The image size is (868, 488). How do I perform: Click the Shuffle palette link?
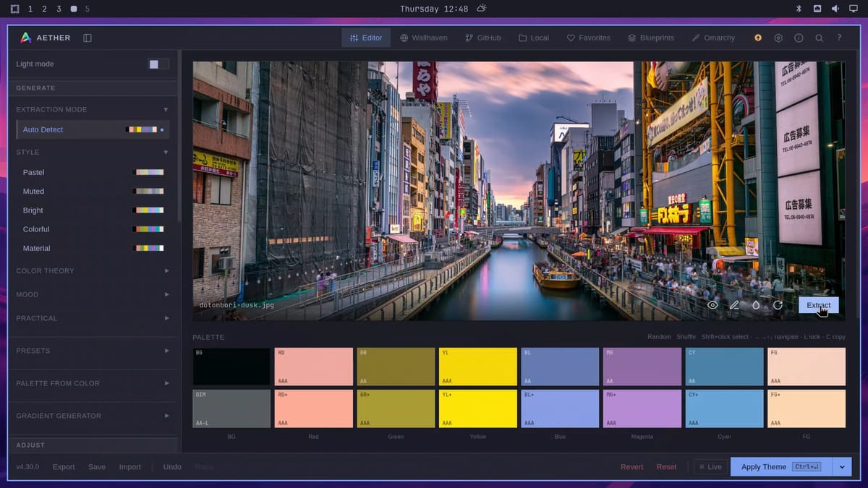[x=686, y=337]
